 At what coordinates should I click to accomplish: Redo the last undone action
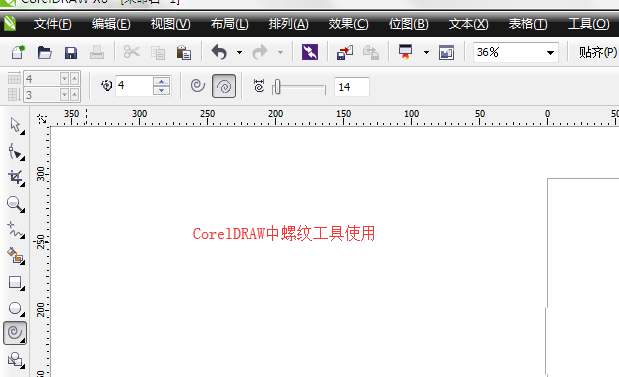[x=260, y=52]
